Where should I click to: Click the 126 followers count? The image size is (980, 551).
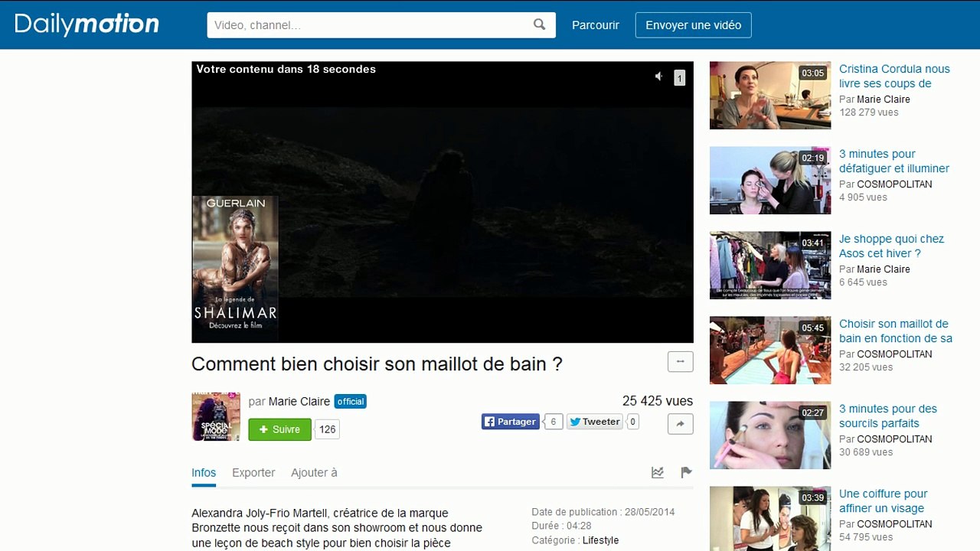[x=328, y=429]
